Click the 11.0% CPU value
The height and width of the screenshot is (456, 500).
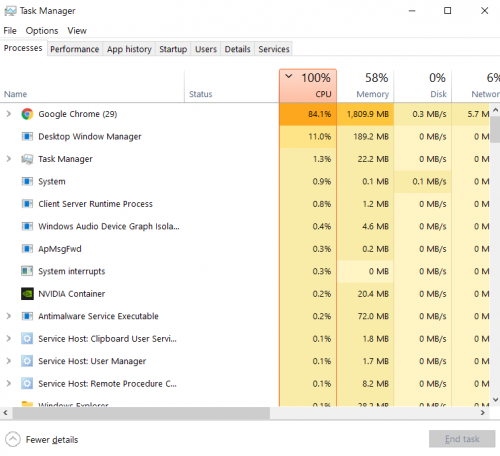pyautogui.click(x=319, y=136)
